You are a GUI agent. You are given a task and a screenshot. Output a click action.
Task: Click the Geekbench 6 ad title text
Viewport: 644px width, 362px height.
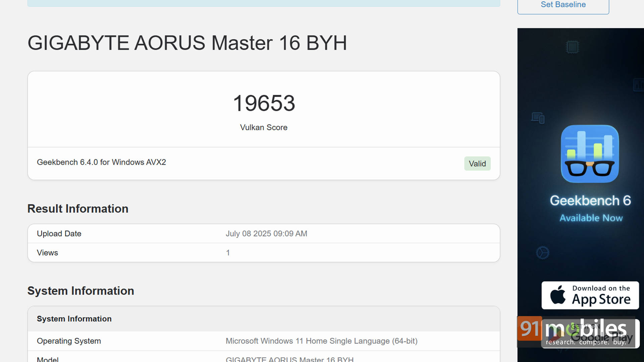coord(590,200)
